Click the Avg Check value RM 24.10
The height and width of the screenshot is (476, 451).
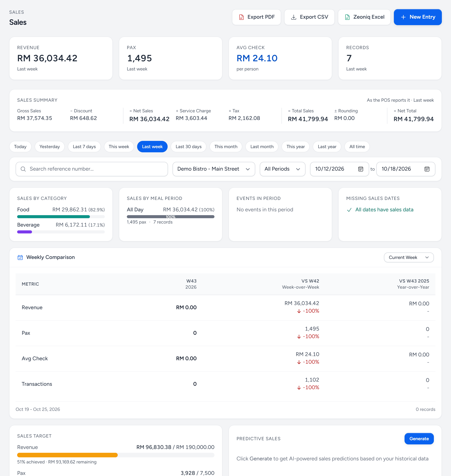coord(257,58)
